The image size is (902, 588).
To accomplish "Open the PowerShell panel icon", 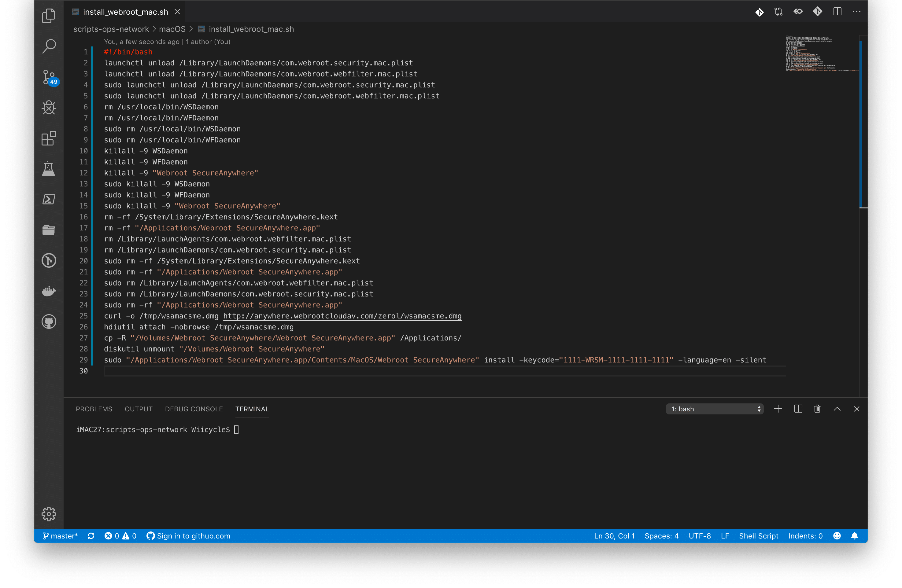I will (49, 199).
